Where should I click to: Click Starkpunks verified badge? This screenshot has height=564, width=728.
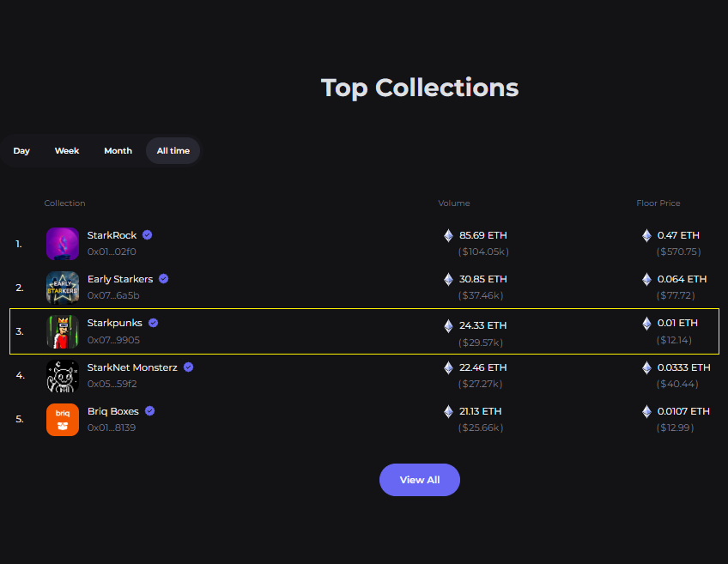pos(153,323)
